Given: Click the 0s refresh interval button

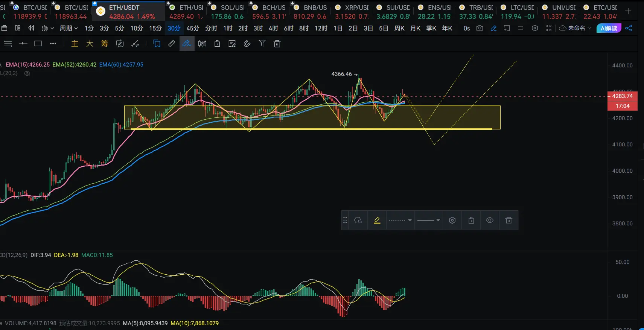Looking at the screenshot, I should 467,28.
